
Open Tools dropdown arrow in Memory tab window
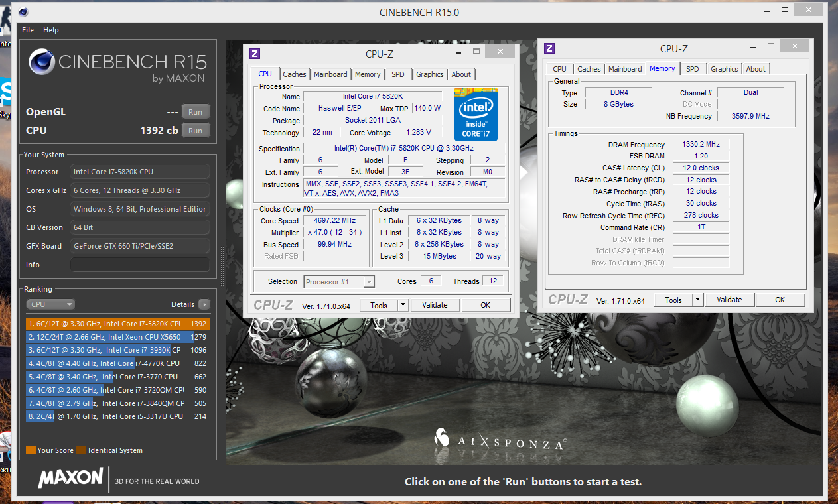[697, 300]
